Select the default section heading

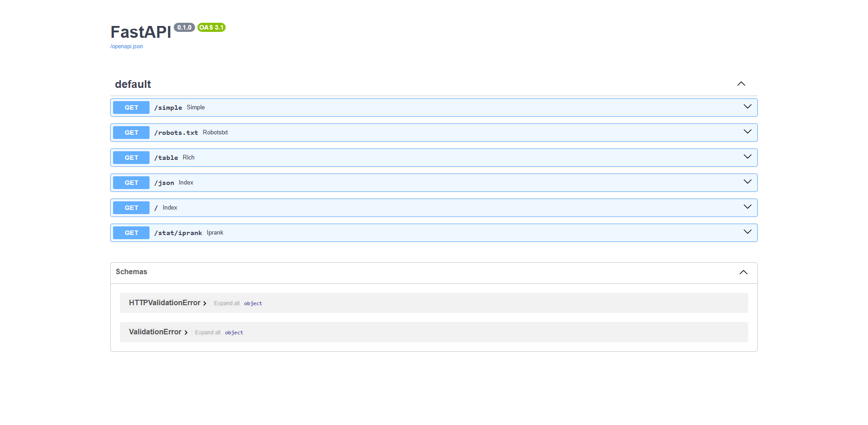point(133,84)
